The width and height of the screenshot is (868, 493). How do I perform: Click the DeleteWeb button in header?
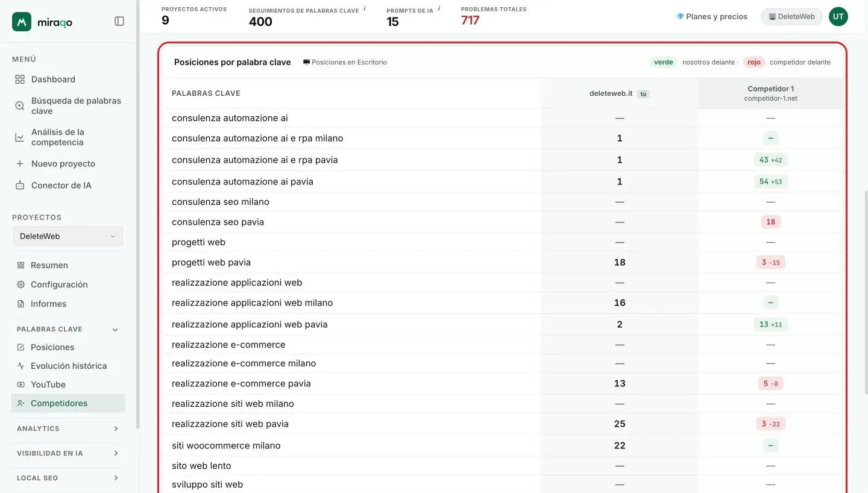[x=791, y=17]
